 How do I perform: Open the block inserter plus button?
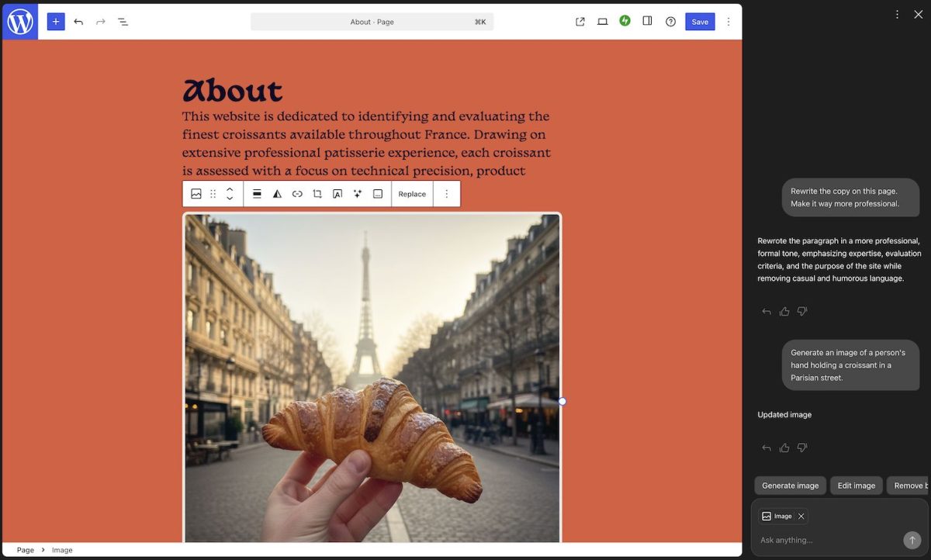[56, 22]
